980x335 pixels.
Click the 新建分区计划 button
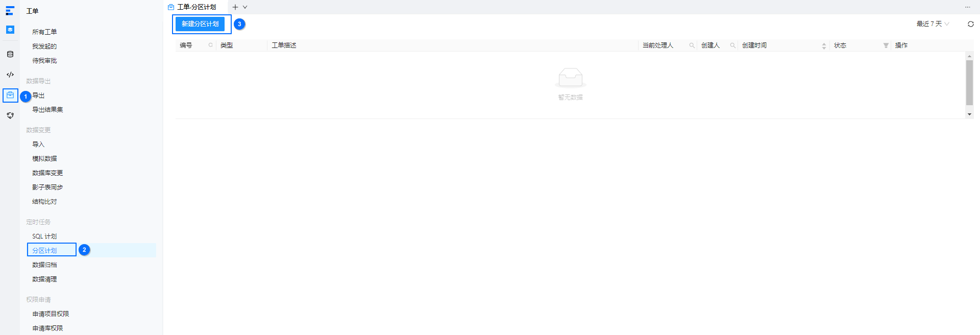(200, 24)
